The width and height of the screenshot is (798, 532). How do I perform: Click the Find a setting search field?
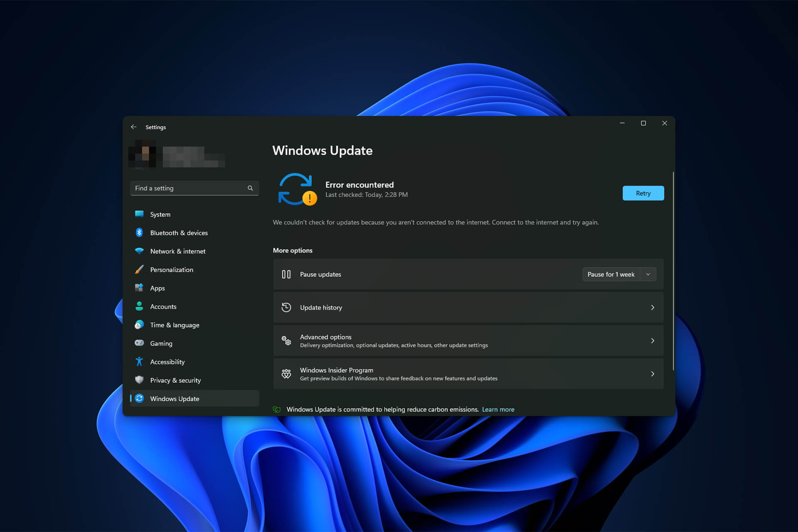195,188
